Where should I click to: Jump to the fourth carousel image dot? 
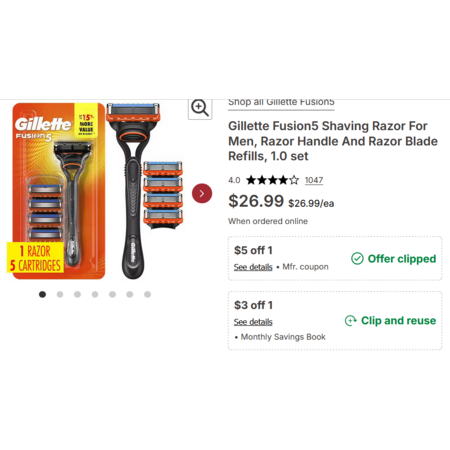pyautogui.click(x=95, y=294)
